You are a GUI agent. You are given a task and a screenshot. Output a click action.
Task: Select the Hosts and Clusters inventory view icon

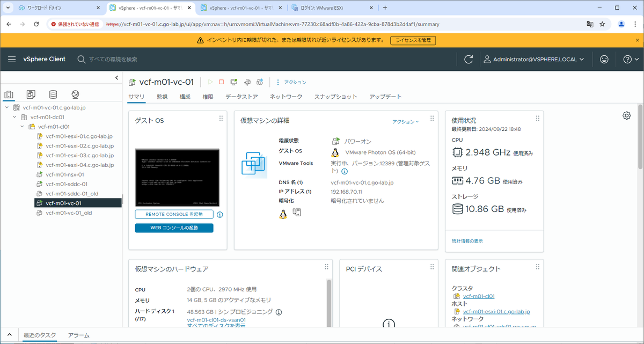click(x=9, y=94)
